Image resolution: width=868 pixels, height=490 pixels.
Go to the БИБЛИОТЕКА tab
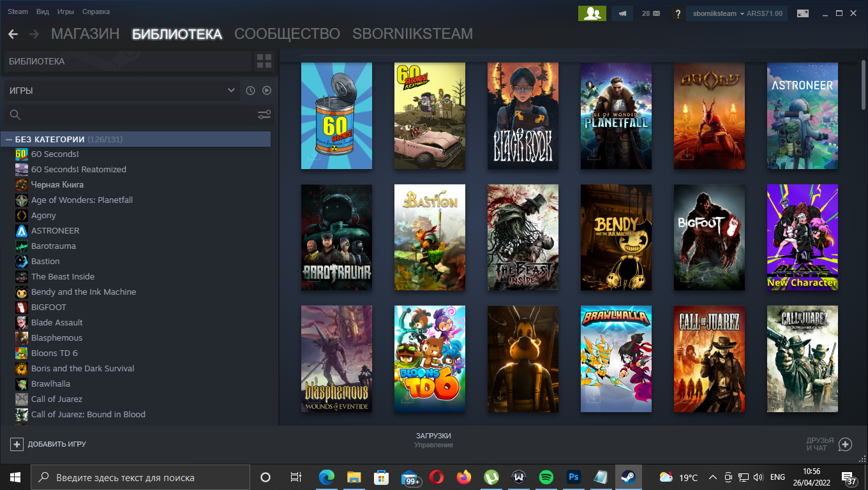coord(177,34)
